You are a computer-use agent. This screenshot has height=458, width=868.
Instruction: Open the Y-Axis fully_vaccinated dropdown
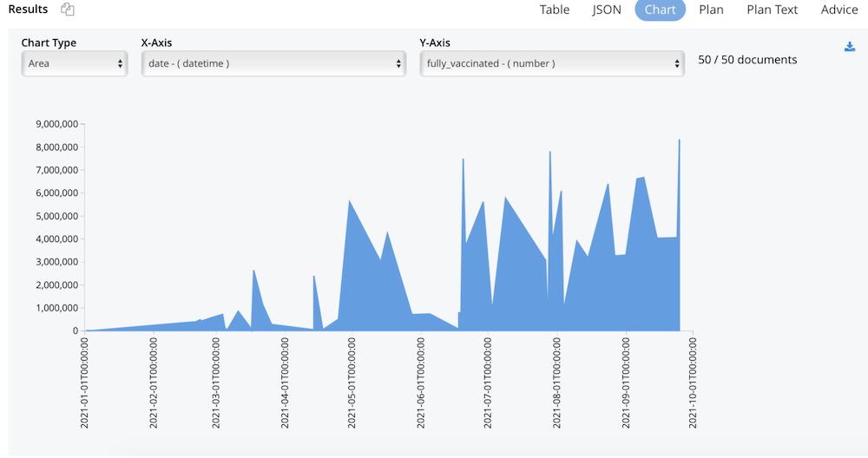pyautogui.click(x=552, y=63)
